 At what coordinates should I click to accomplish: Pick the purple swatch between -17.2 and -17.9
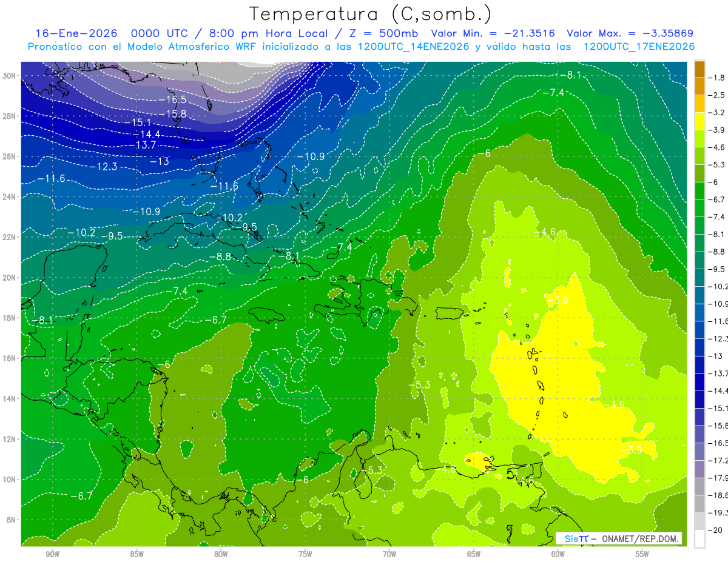[699, 469]
